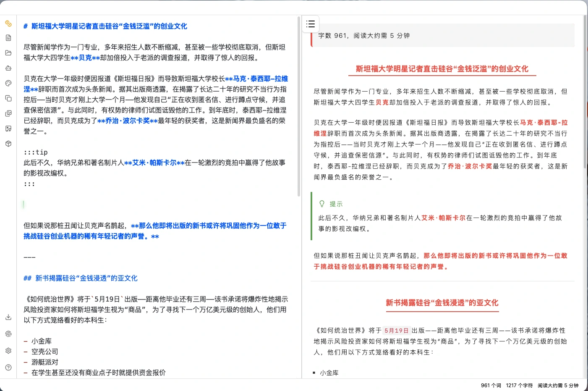This screenshot has width=588, height=391.
Task: Open the folder icon in sidebar
Action: click(x=8, y=53)
